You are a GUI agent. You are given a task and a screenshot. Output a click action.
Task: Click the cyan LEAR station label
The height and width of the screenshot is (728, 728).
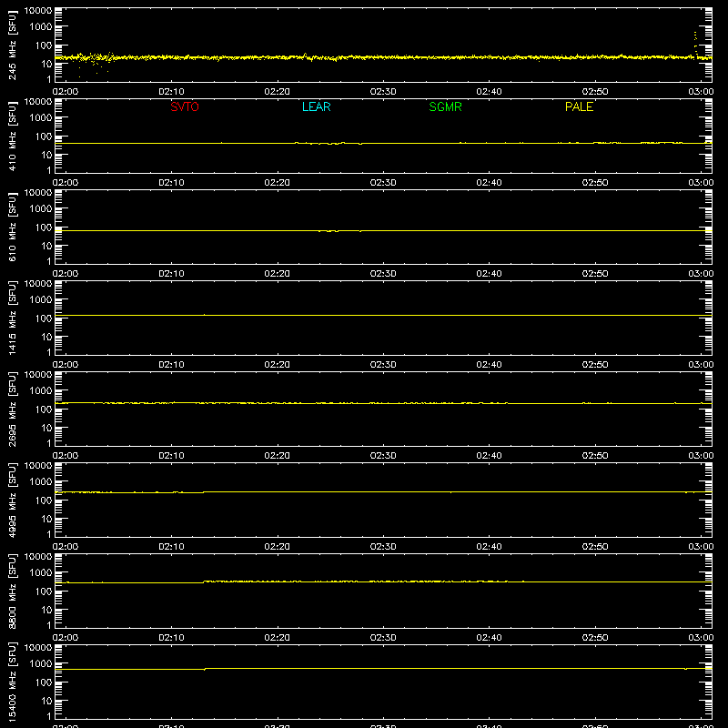pos(316,106)
